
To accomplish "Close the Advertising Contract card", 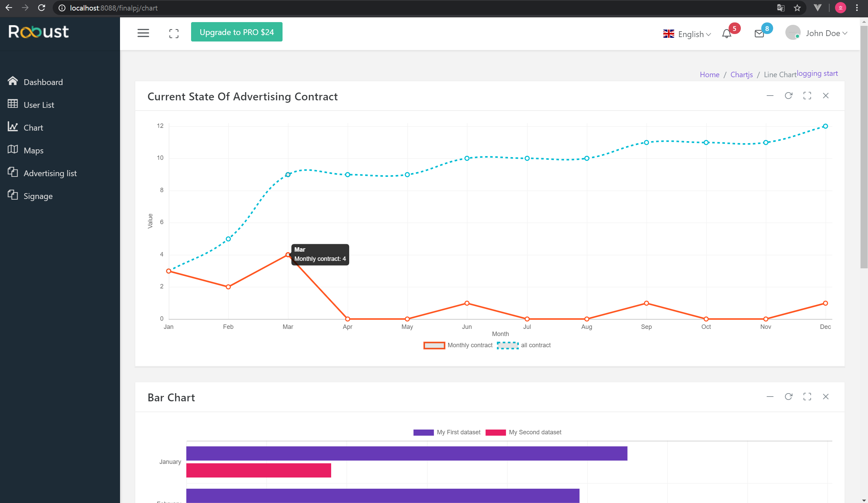I will point(826,96).
